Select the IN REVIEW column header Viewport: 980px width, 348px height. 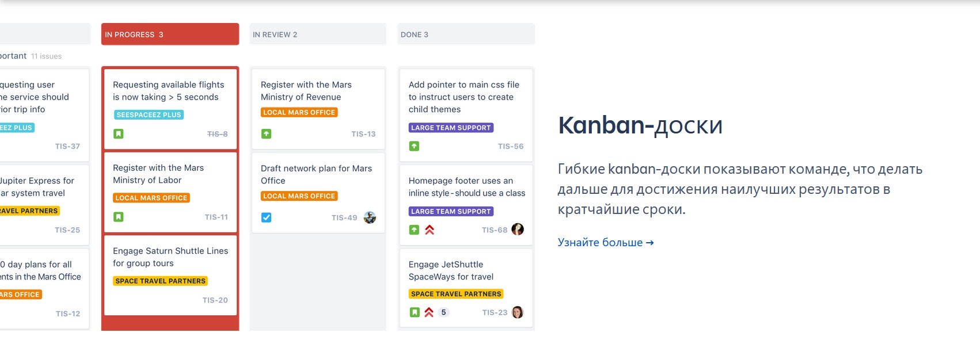pos(317,35)
